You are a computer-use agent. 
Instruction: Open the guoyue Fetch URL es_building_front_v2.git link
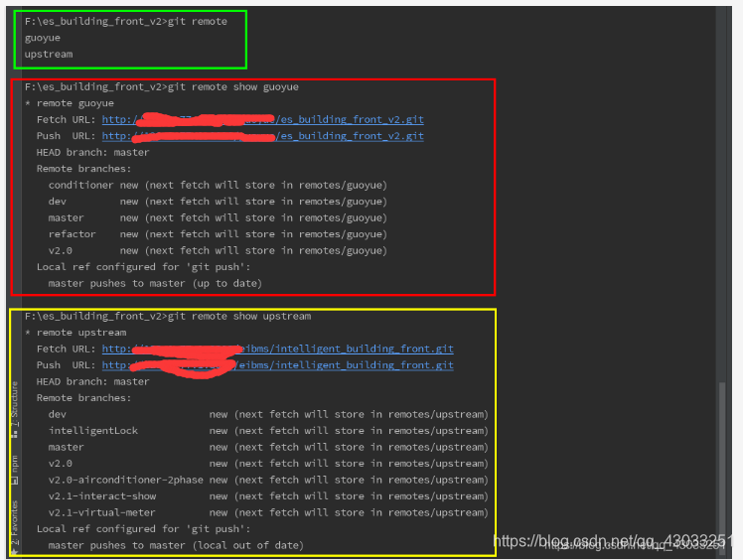(x=262, y=119)
